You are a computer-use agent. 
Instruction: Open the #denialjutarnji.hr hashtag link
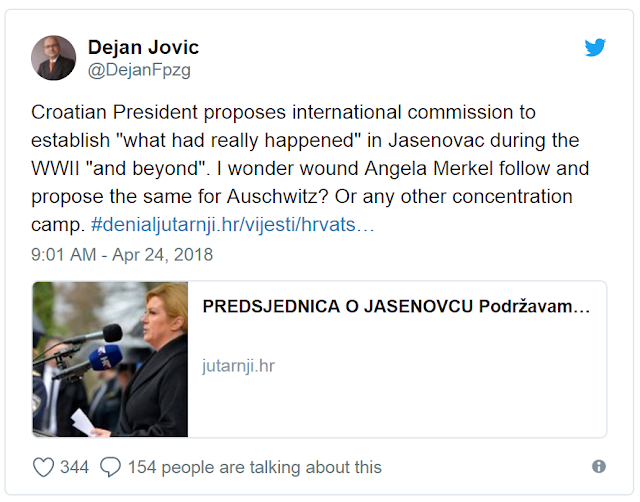click(x=232, y=225)
